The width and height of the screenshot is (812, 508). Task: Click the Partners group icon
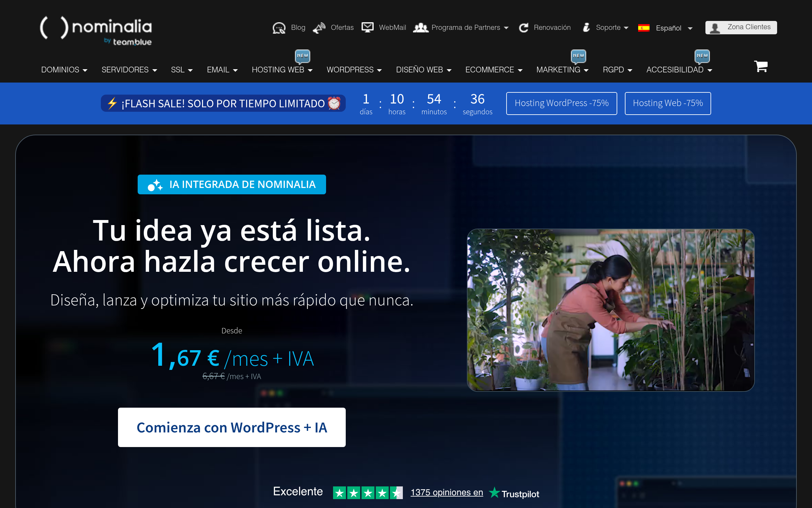point(421,28)
